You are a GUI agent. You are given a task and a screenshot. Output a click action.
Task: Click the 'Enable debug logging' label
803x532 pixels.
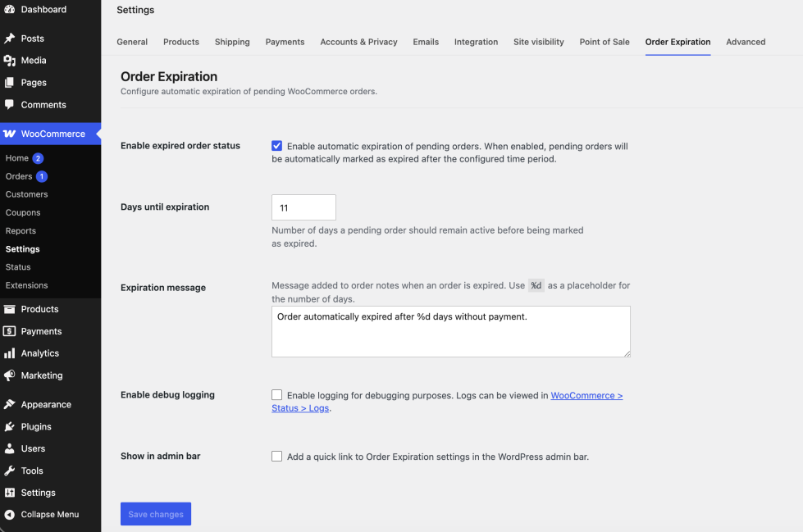coord(167,395)
